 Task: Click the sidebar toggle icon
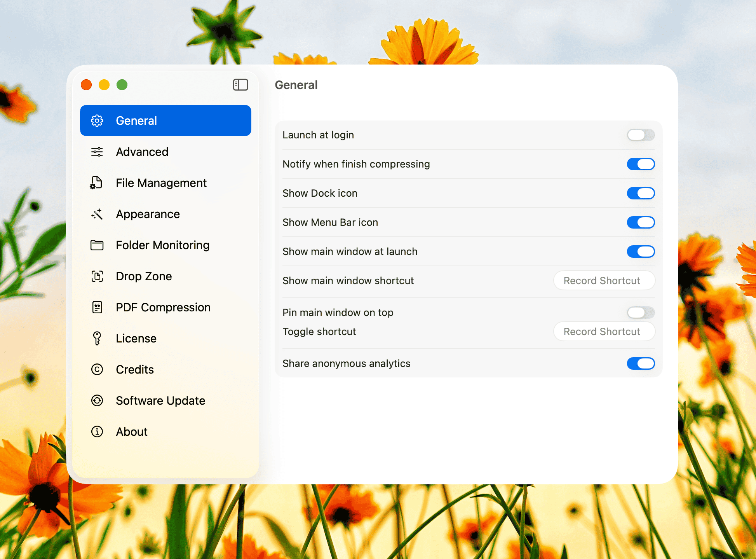tap(240, 85)
